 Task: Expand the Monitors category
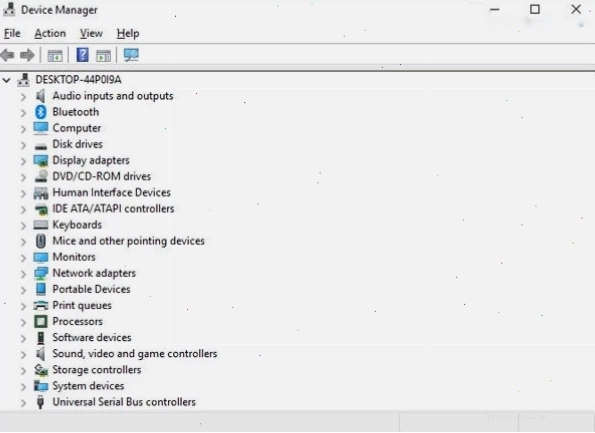(x=24, y=258)
